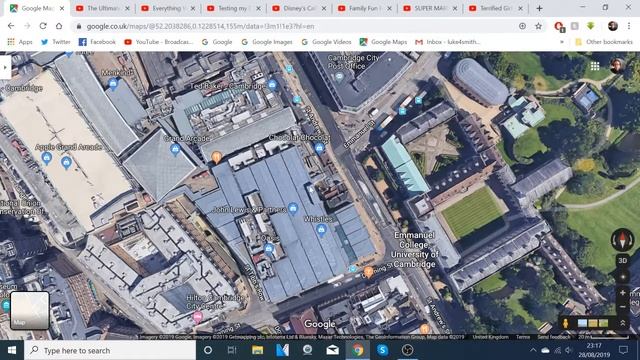Switch to the SUPER MARIO YouTube tab
Viewport: 640px width, 360px height.
click(431, 8)
